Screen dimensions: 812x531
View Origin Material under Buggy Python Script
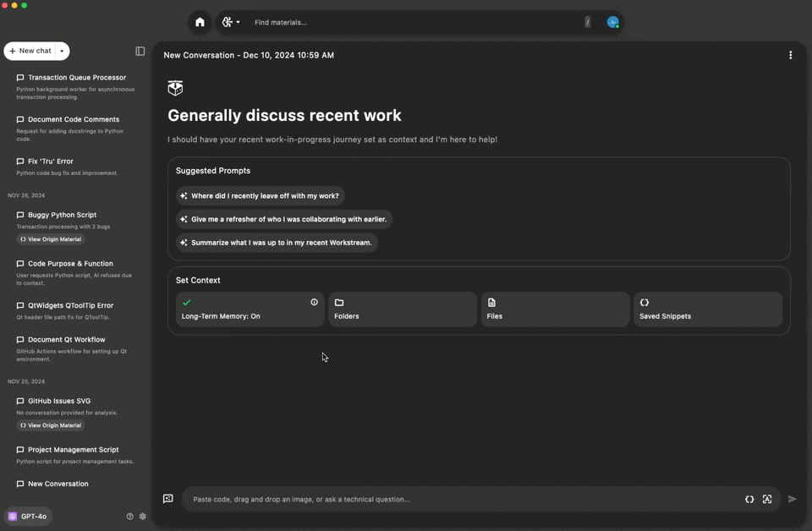[51, 239]
